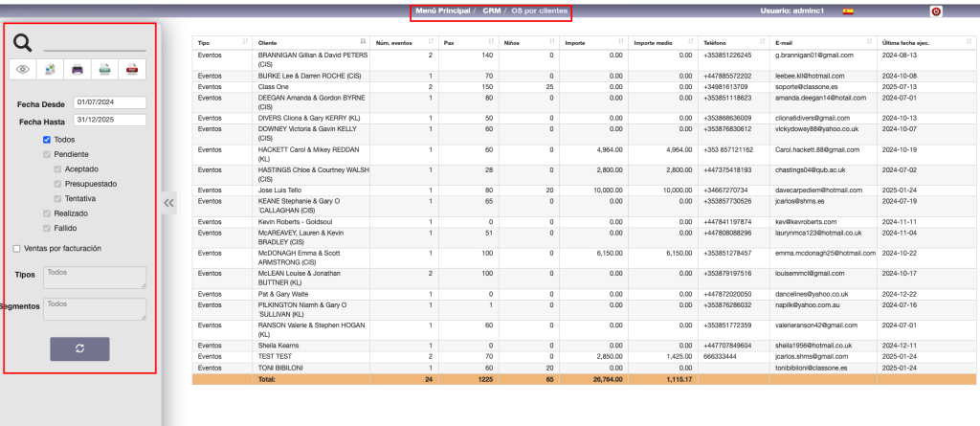Click the red power logout icon
980x426 pixels.
(935, 11)
